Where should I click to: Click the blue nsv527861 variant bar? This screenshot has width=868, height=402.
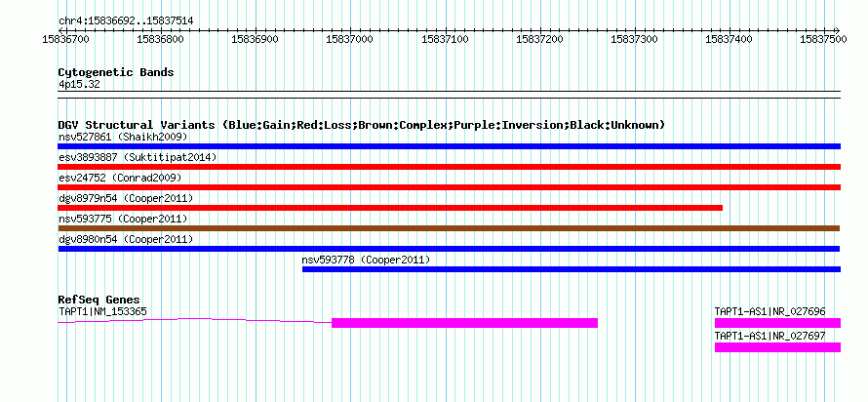[x=449, y=146]
